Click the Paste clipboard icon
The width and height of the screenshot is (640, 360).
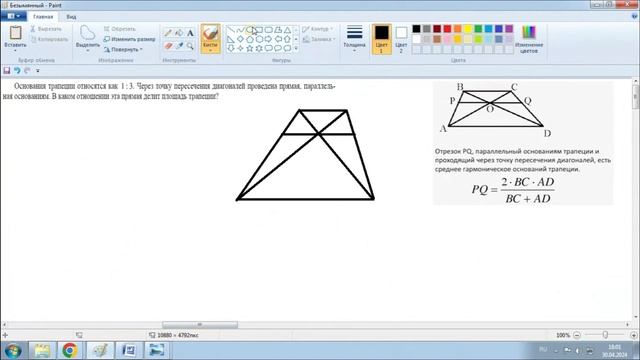tap(16, 33)
